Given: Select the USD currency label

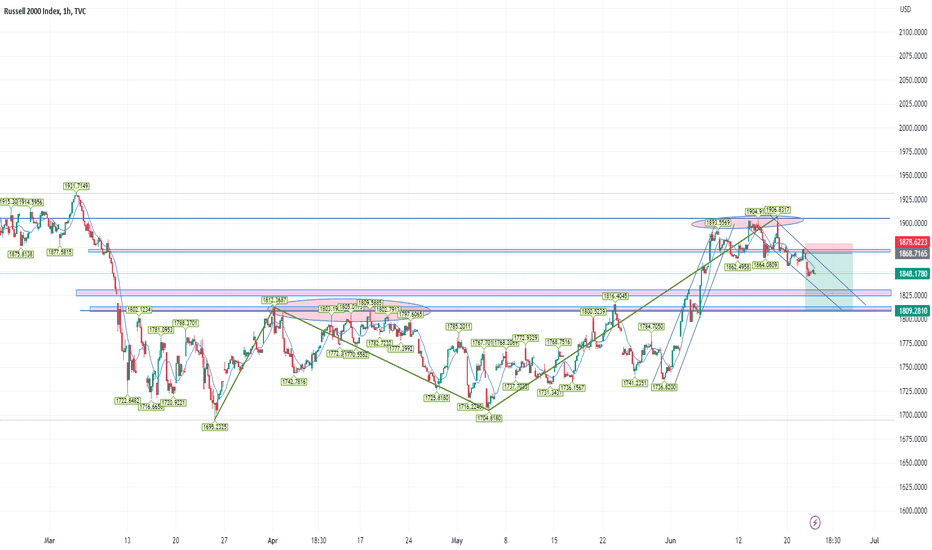Looking at the screenshot, I should point(905,9).
